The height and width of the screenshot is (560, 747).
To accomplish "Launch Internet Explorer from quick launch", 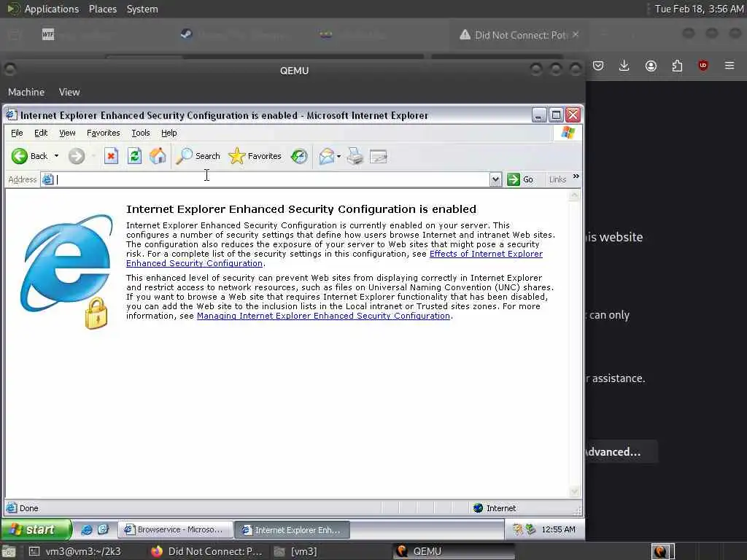I will tap(87, 529).
